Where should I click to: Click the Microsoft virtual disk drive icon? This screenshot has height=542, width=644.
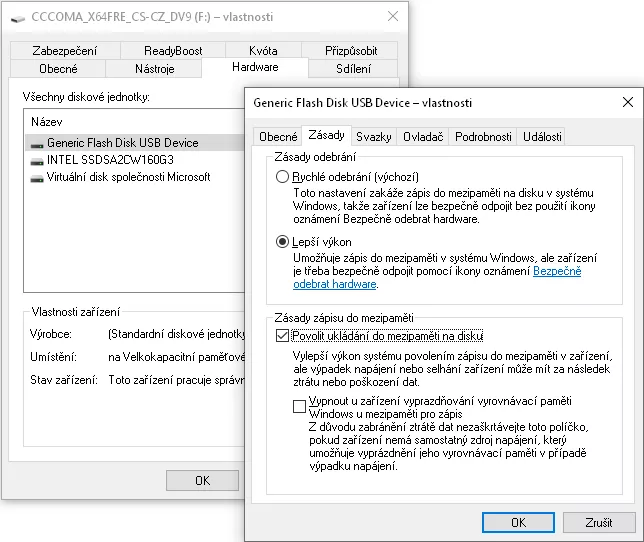click(37, 177)
